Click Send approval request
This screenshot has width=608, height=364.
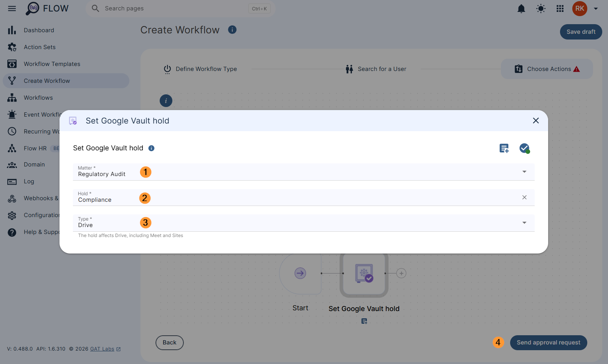(x=549, y=343)
